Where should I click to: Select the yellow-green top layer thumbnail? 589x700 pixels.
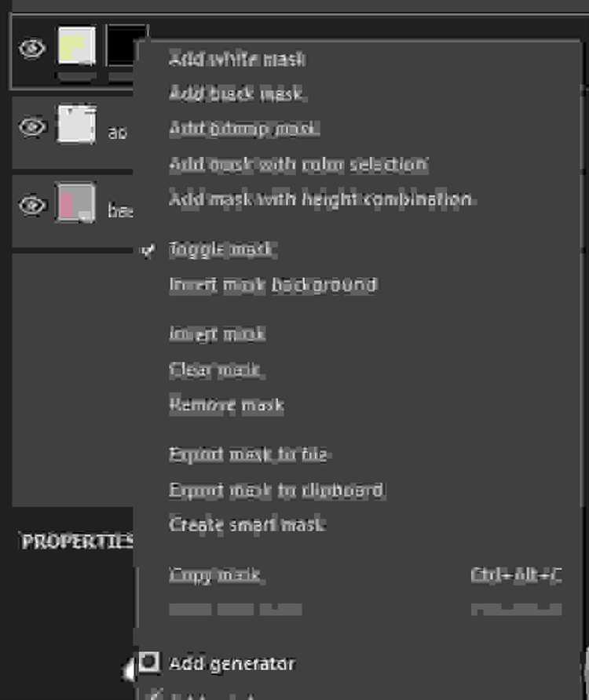[x=76, y=46]
